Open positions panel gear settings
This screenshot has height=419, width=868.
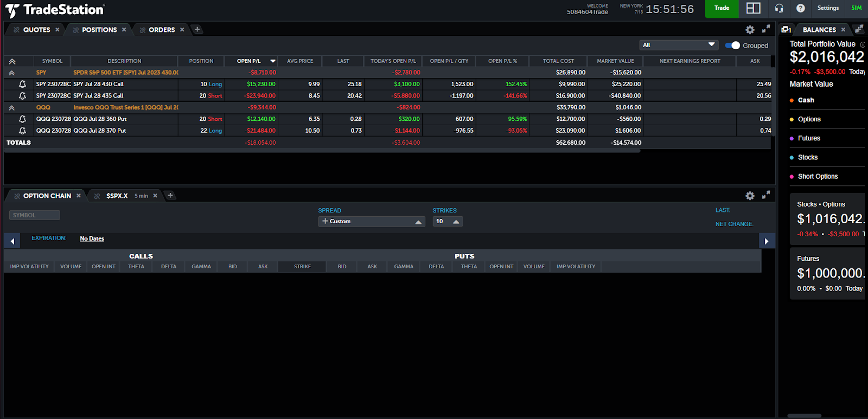pos(750,30)
